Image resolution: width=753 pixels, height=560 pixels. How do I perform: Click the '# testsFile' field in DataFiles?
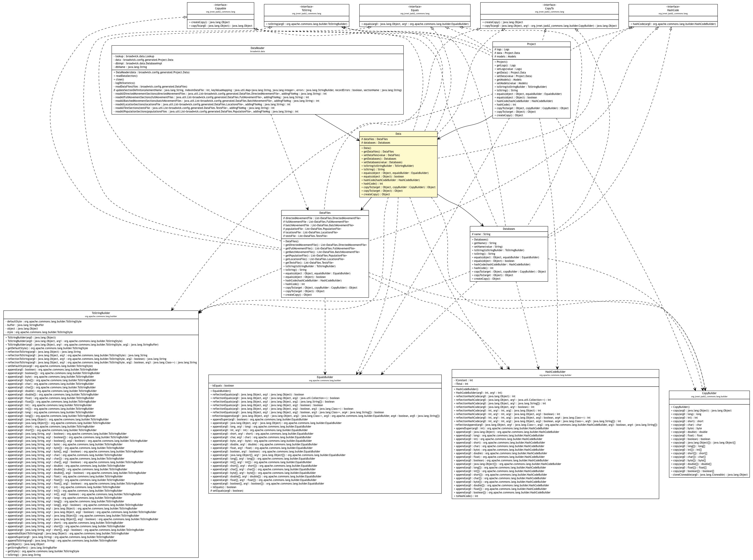[305, 236]
